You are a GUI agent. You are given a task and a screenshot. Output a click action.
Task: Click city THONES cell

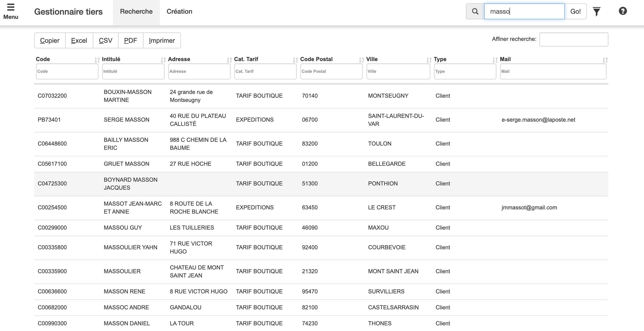(x=380, y=323)
